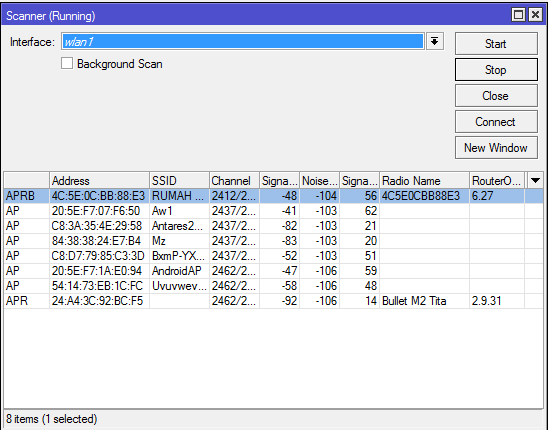Image resolution: width=548 pixels, height=430 pixels.
Task: Sort by the Address column header
Action: pyautogui.click(x=99, y=181)
